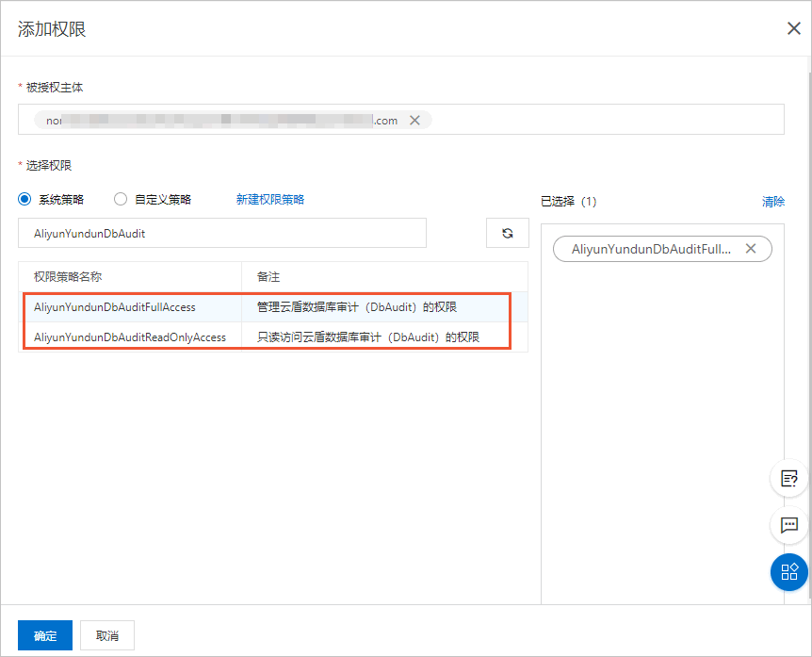Click the 备注 column header

coord(268,277)
